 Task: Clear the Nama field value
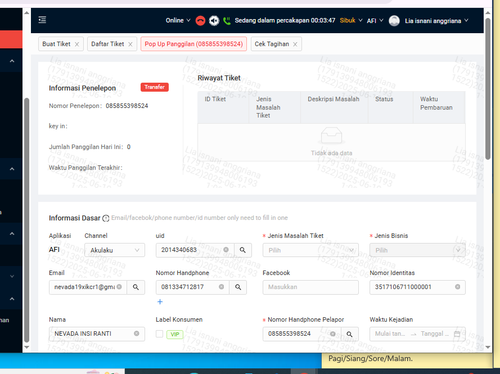[136, 333]
